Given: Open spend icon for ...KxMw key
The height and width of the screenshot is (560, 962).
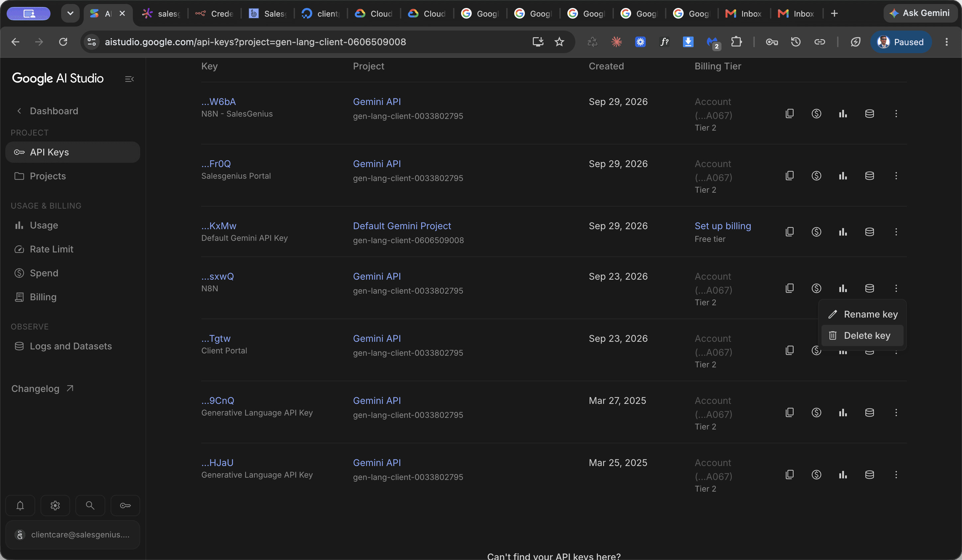Looking at the screenshot, I should (x=816, y=232).
